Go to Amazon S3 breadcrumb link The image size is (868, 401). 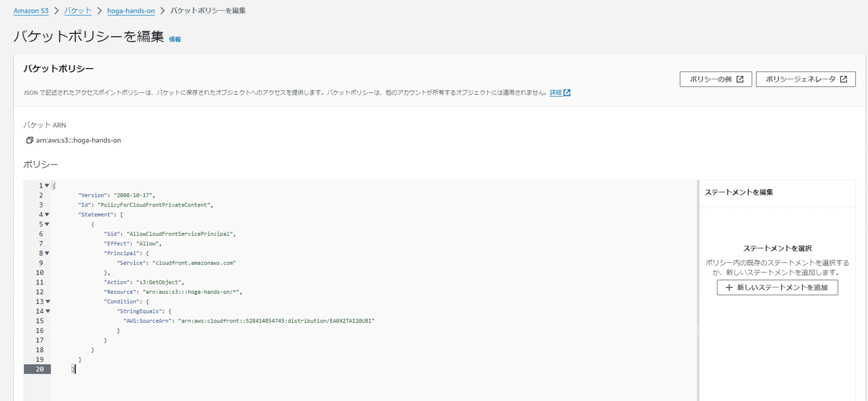(x=31, y=11)
